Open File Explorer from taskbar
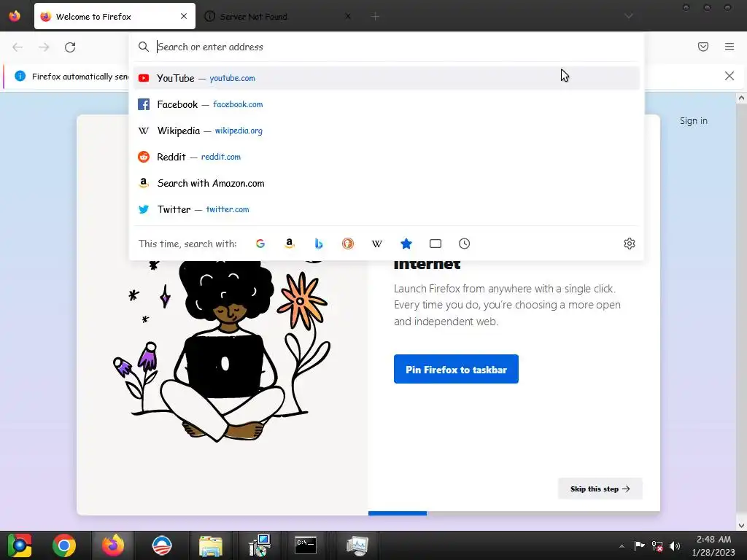747x560 pixels. [x=211, y=545]
